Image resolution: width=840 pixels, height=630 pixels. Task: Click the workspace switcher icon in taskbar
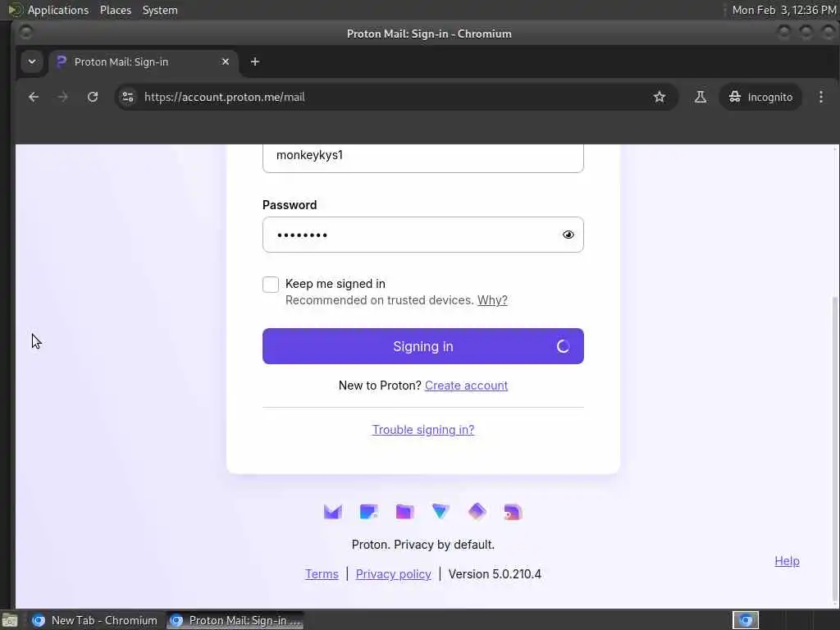[746, 620]
